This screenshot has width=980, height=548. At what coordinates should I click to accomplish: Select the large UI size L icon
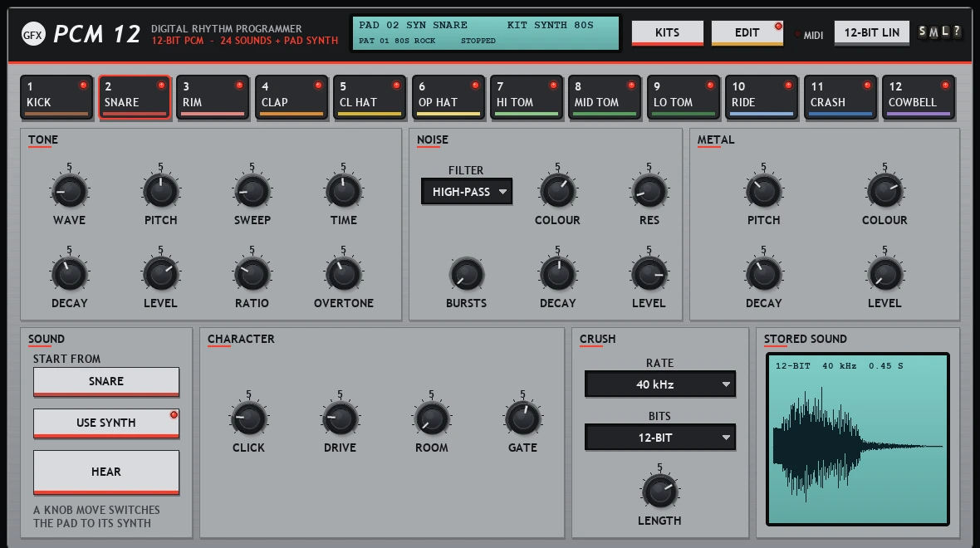(946, 32)
